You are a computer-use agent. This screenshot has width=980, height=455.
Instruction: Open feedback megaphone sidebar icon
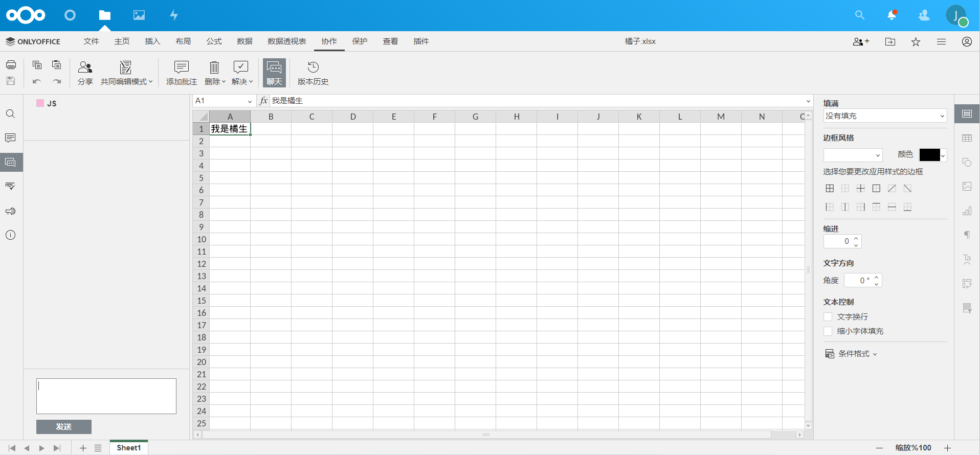click(11, 211)
